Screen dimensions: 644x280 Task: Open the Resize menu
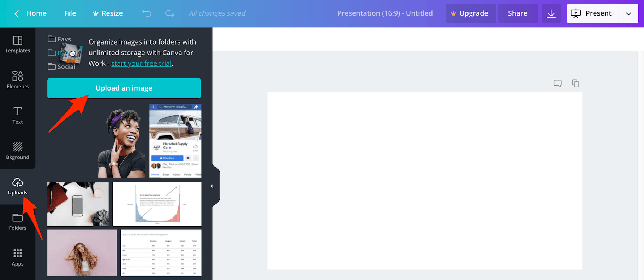click(x=108, y=13)
